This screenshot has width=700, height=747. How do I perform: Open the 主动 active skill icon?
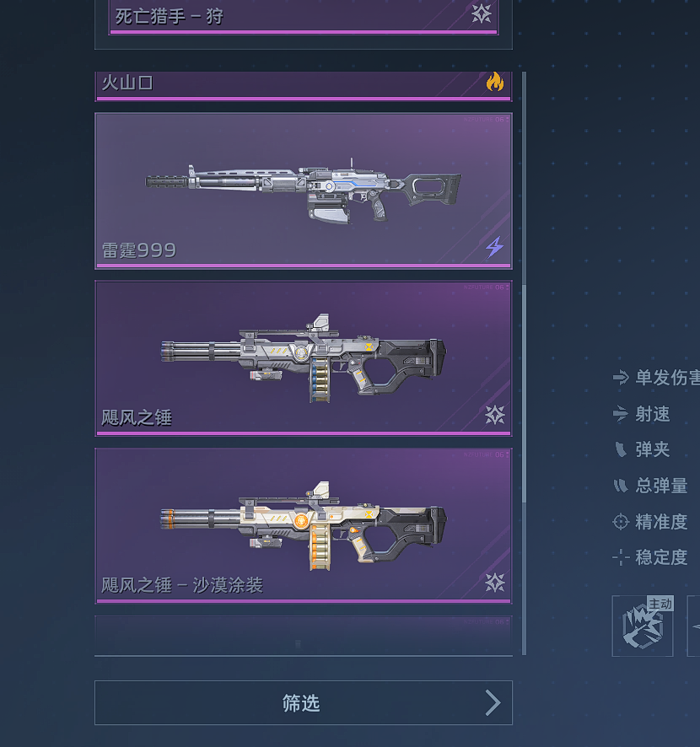click(x=643, y=626)
